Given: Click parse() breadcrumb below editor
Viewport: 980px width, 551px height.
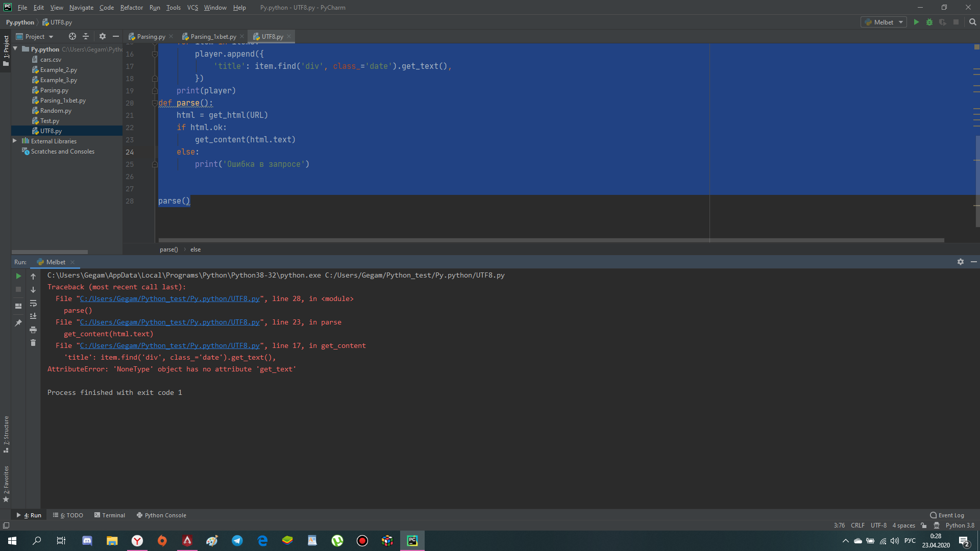Looking at the screenshot, I should [x=168, y=249].
